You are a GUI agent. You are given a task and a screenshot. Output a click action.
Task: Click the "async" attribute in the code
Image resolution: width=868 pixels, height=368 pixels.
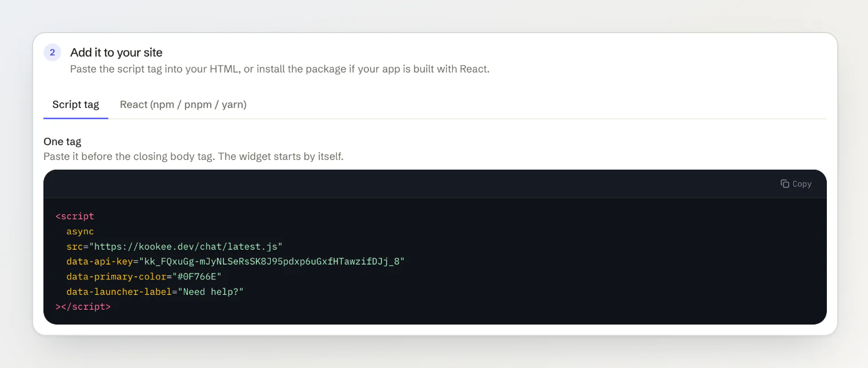click(80, 231)
